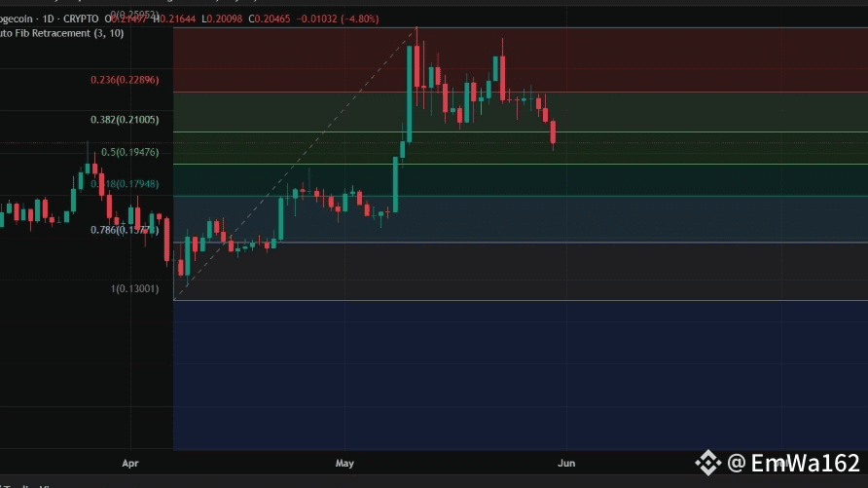Click the tall green breakout candle near the peak

pos(409,94)
